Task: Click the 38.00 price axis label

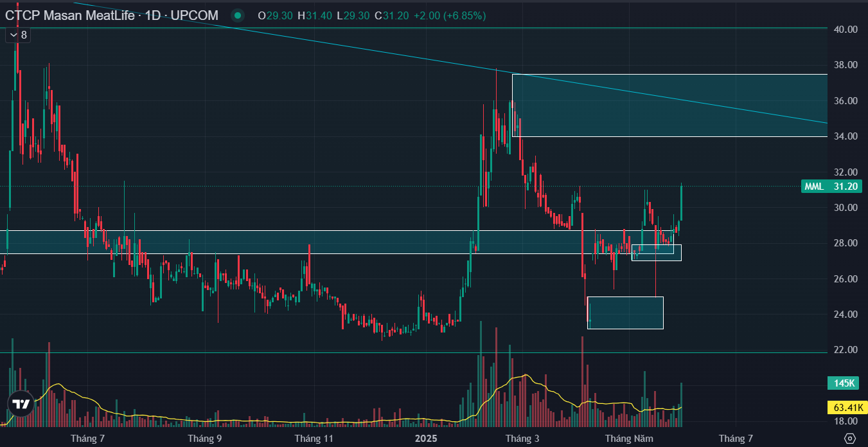Action: coord(846,65)
